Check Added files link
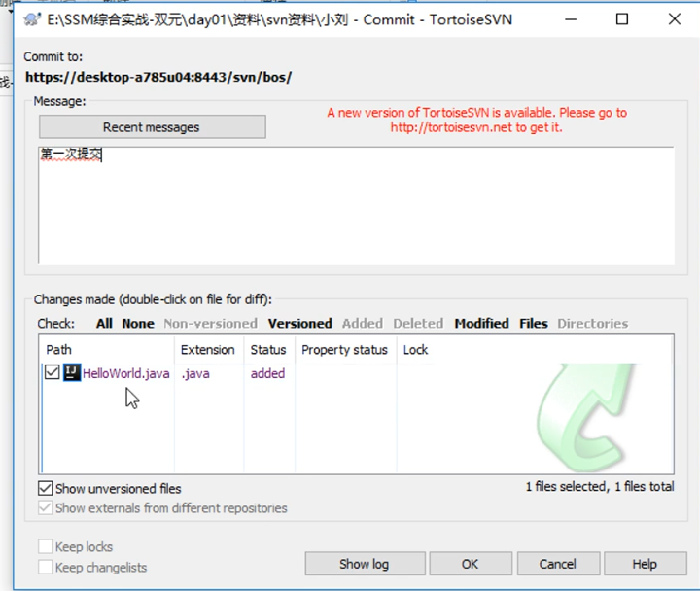700x591 pixels. coord(363,323)
